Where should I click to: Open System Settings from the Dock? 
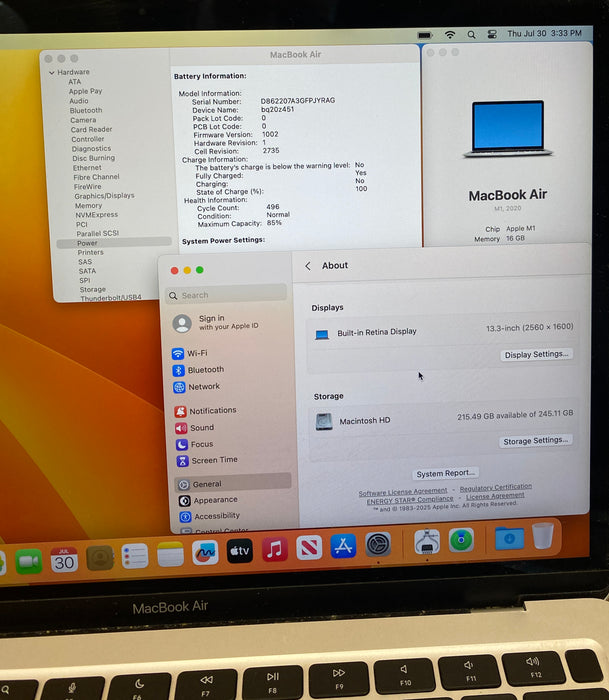coord(378,544)
